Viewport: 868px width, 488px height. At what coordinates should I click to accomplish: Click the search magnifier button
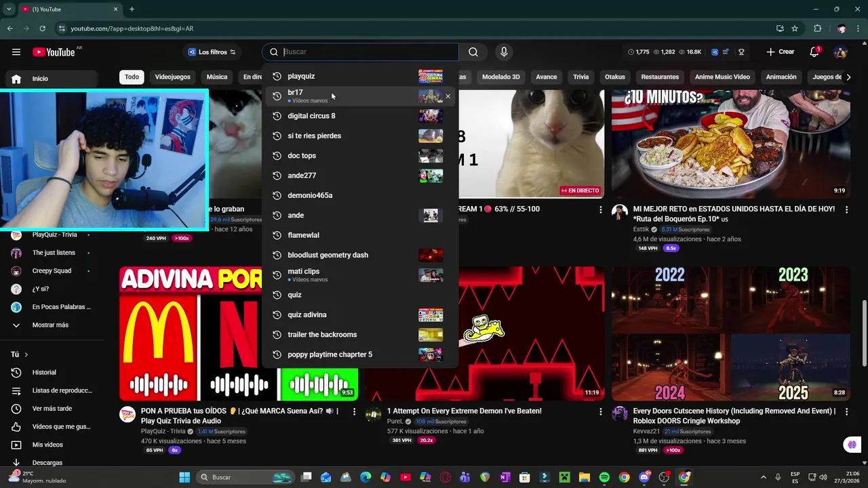(x=473, y=52)
